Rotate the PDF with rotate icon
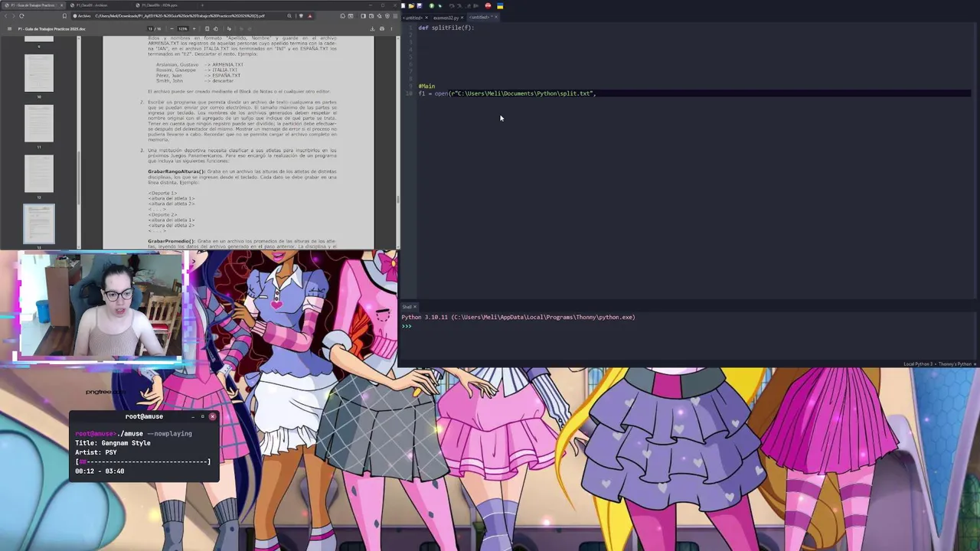The width and height of the screenshot is (980, 551). pyautogui.click(x=216, y=28)
